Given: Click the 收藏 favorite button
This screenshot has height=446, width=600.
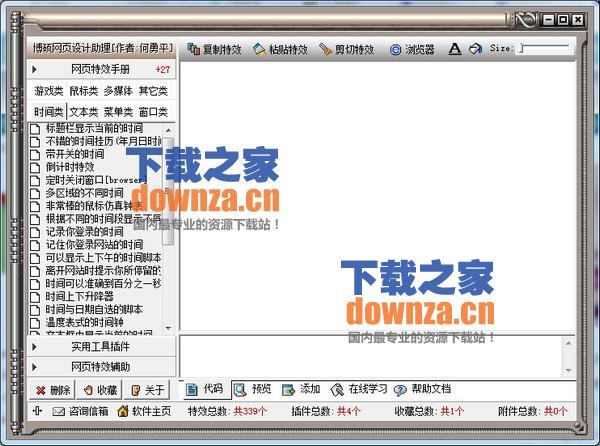Looking at the screenshot, I should 100,390.
